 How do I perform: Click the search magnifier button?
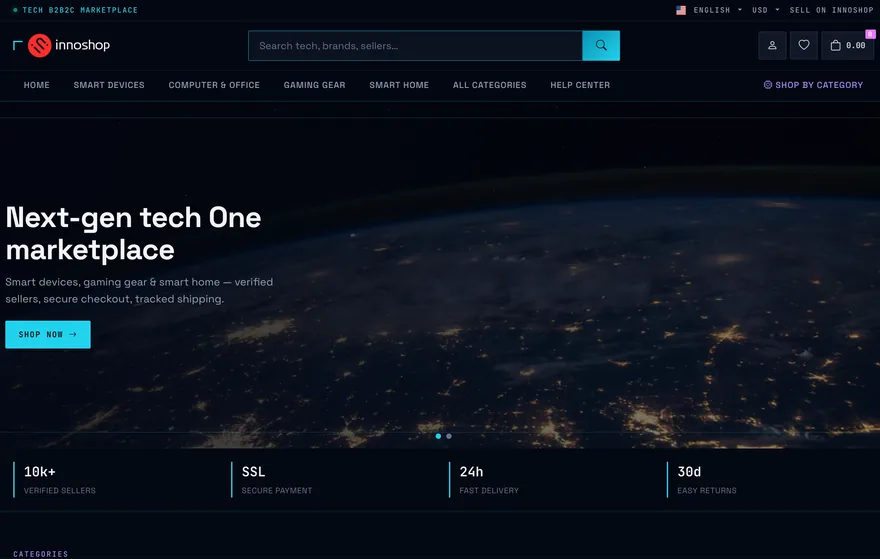coord(601,45)
